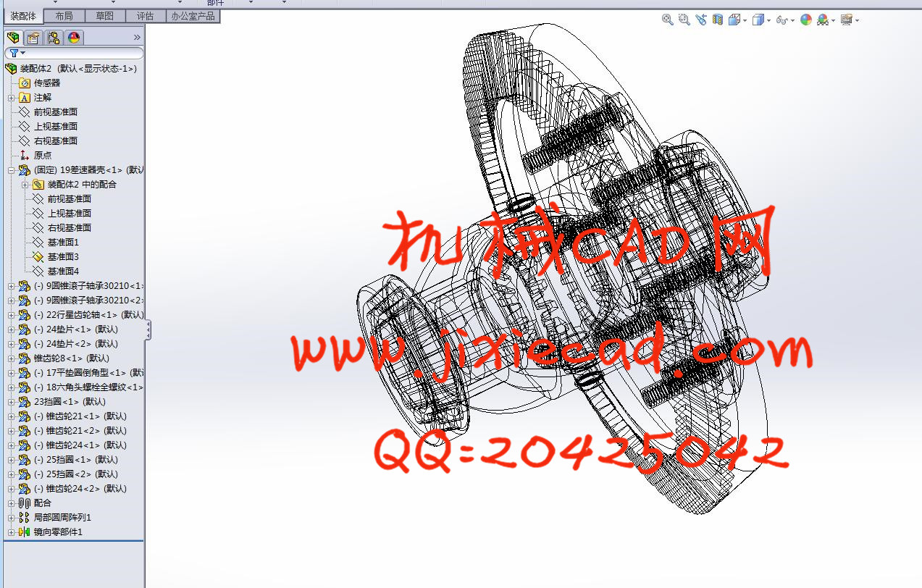Open the FeatureManager design tree tab
The image size is (922, 588).
click(x=13, y=38)
